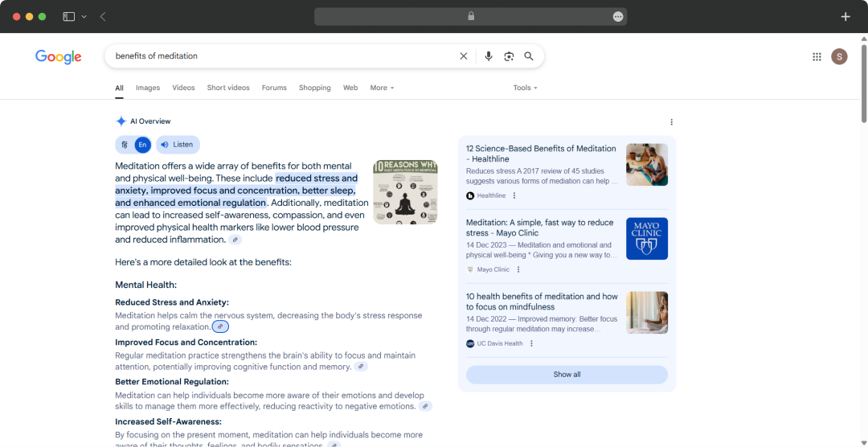Click Here's a more detailed look text
The height and width of the screenshot is (447, 868).
pos(203,262)
